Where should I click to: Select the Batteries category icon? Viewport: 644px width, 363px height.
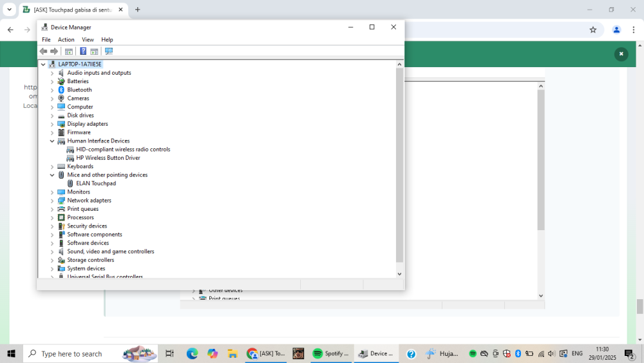click(61, 81)
